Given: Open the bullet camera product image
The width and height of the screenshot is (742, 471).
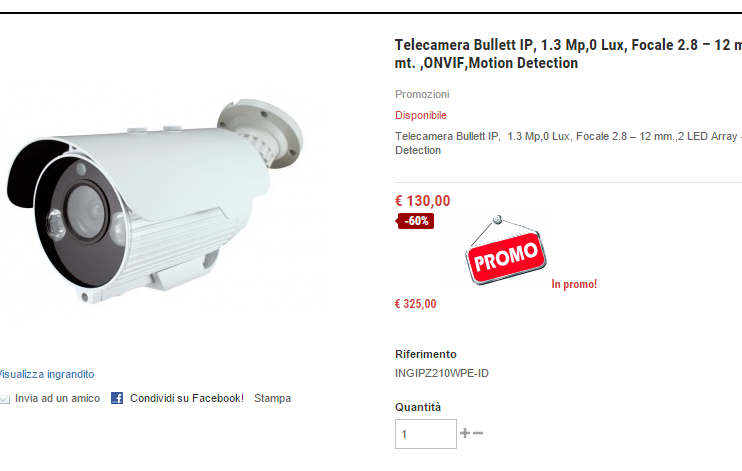Looking at the screenshot, I should 155,201.
